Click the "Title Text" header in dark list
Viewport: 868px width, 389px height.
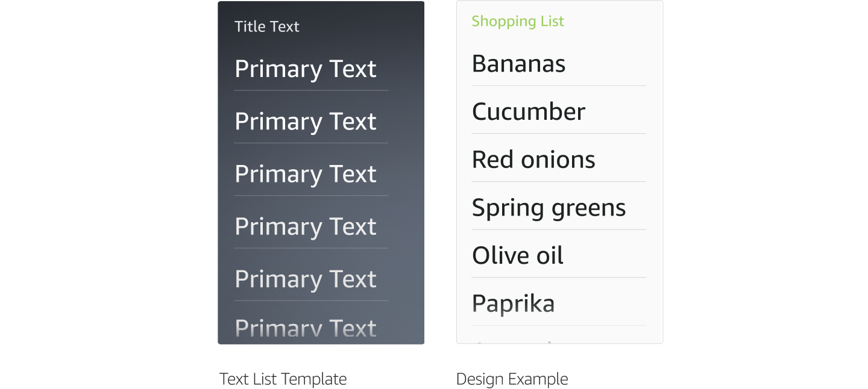click(266, 26)
